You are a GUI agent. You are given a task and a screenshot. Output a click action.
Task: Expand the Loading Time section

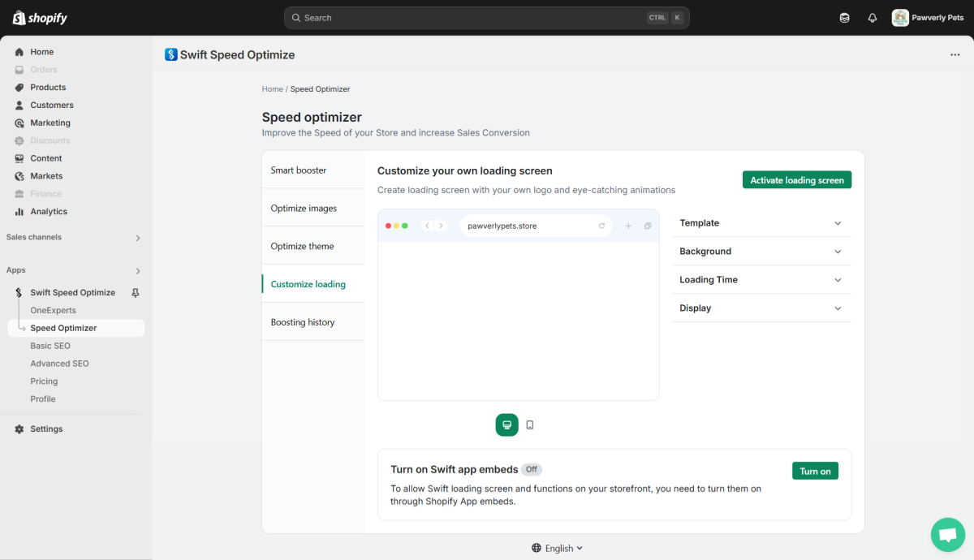point(761,280)
